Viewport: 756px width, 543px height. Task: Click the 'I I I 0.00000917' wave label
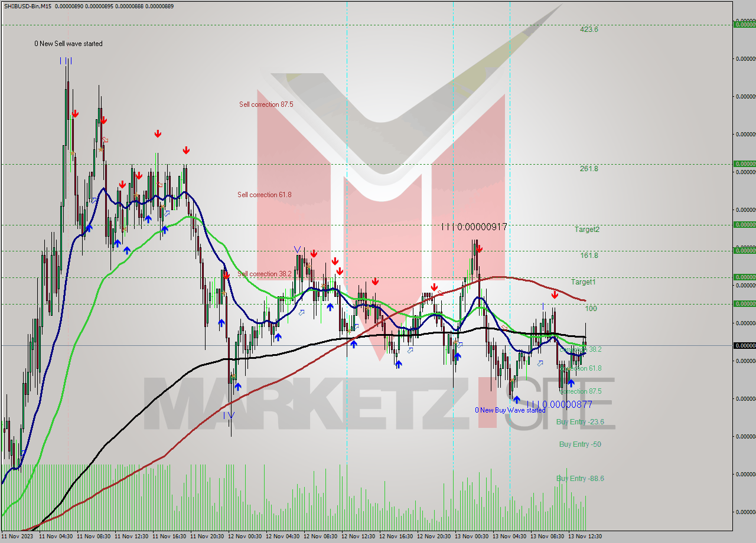(474, 227)
